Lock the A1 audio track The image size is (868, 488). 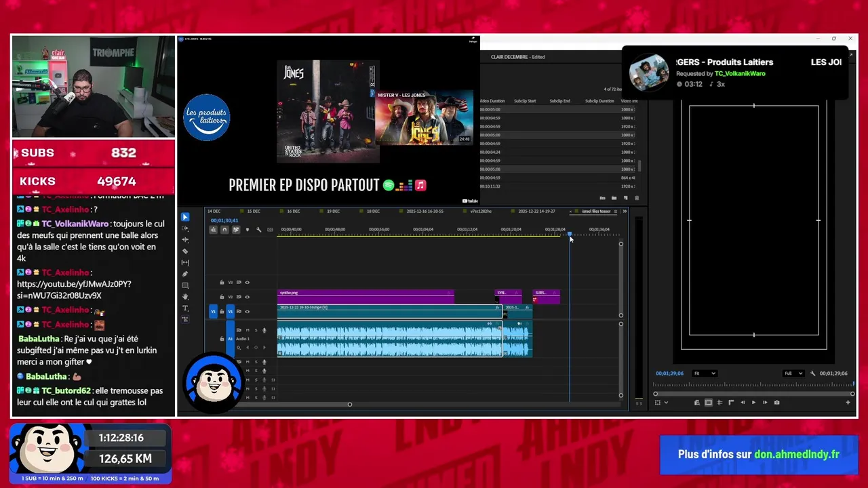pos(222,339)
